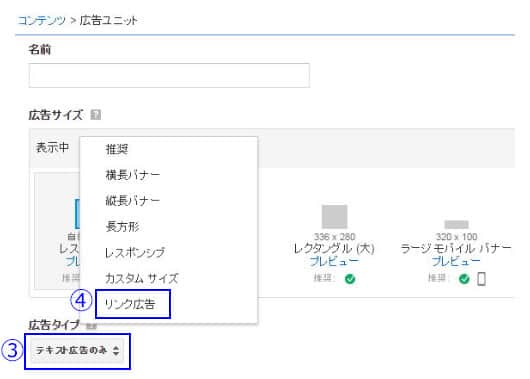Click the help icon beside 広告タイプ
This screenshot has height=379, width=530.
[x=91, y=326]
